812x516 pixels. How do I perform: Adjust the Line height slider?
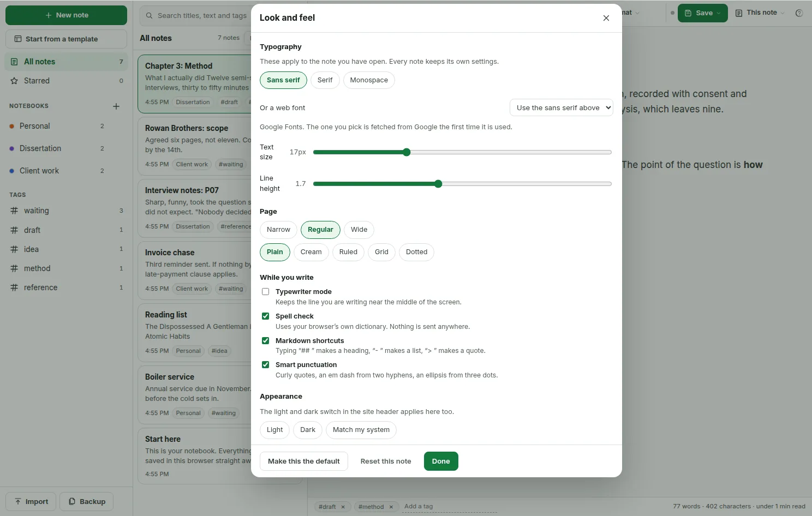[x=462, y=184]
